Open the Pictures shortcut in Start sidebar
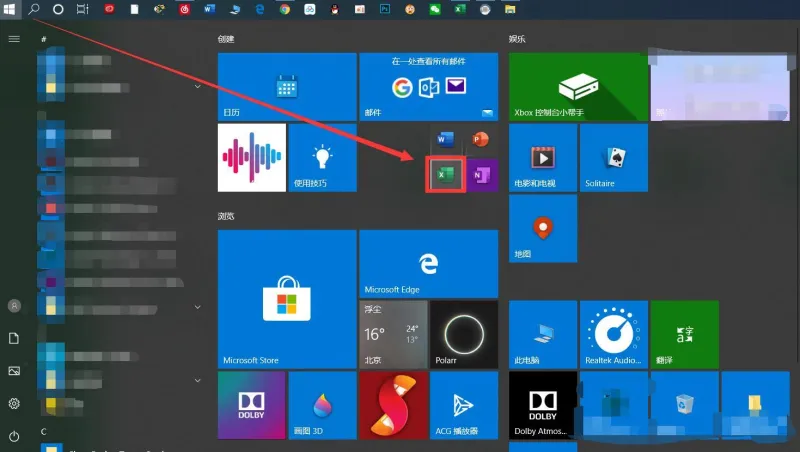The width and height of the screenshot is (800, 452). point(14,371)
